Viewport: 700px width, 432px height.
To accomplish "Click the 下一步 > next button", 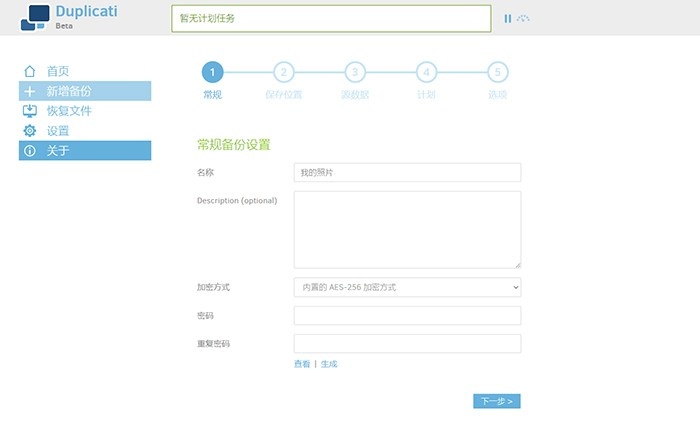I will pos(497,401).
